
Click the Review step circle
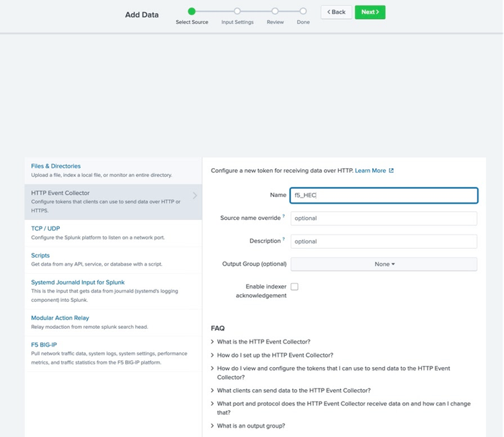[275, 11]
